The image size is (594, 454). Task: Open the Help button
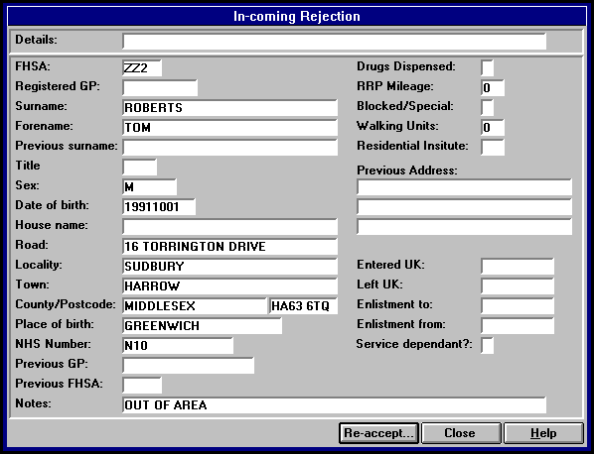pyautogui.click(x=543, y=433)
